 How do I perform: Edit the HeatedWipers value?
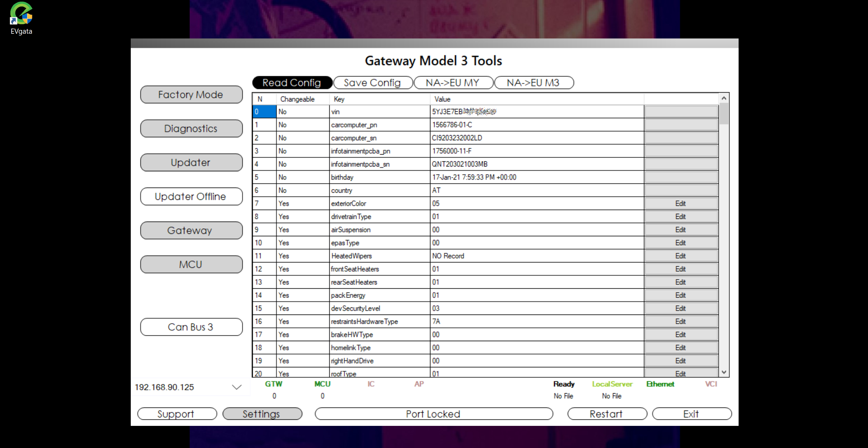tap(681, 256)
